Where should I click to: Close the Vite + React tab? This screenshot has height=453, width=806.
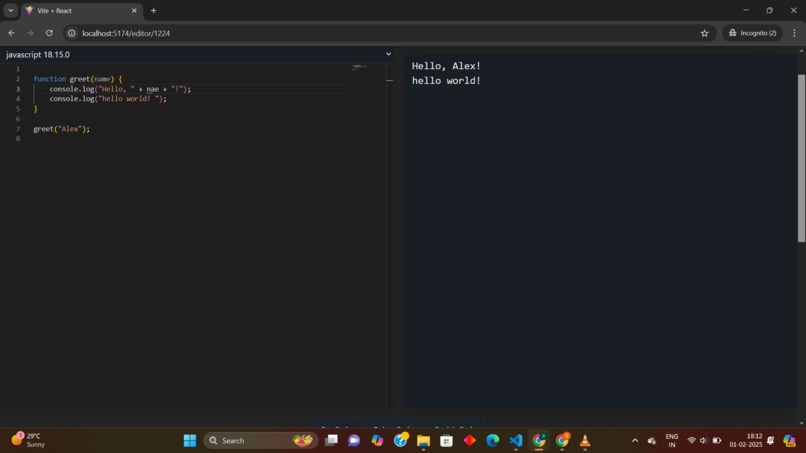(134, 10)
